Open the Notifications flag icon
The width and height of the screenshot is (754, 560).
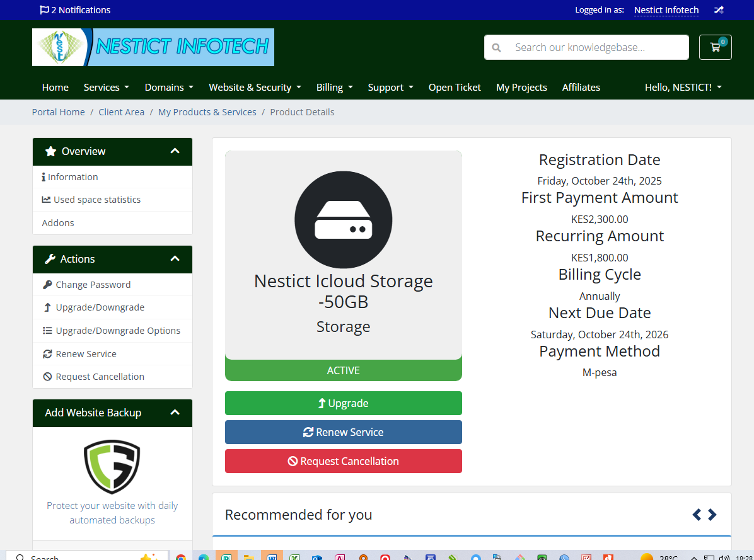click(43, 9)
